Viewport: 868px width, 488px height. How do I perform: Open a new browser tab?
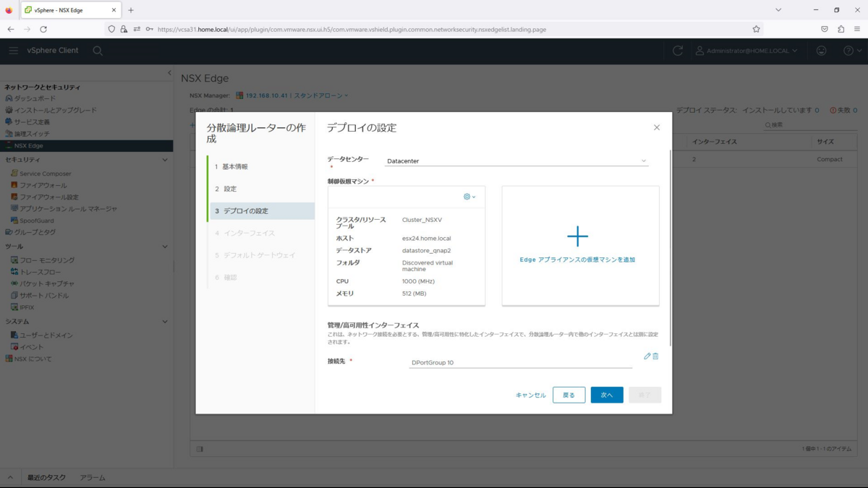131,10
